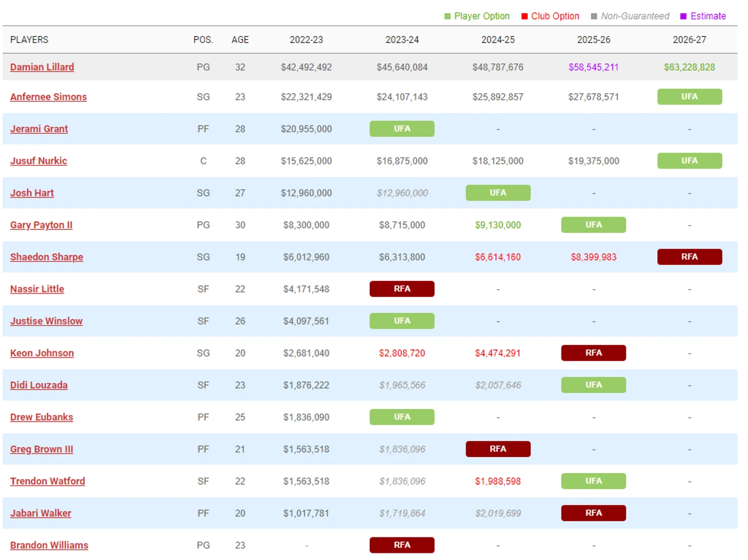
Task: Click Greg Brown III link
Action: click(x=41, y=449)
